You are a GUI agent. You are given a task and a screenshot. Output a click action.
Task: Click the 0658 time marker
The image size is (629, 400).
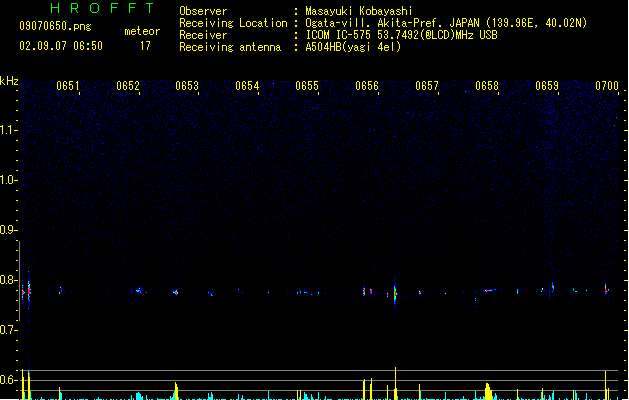click(x=487, y=86)
